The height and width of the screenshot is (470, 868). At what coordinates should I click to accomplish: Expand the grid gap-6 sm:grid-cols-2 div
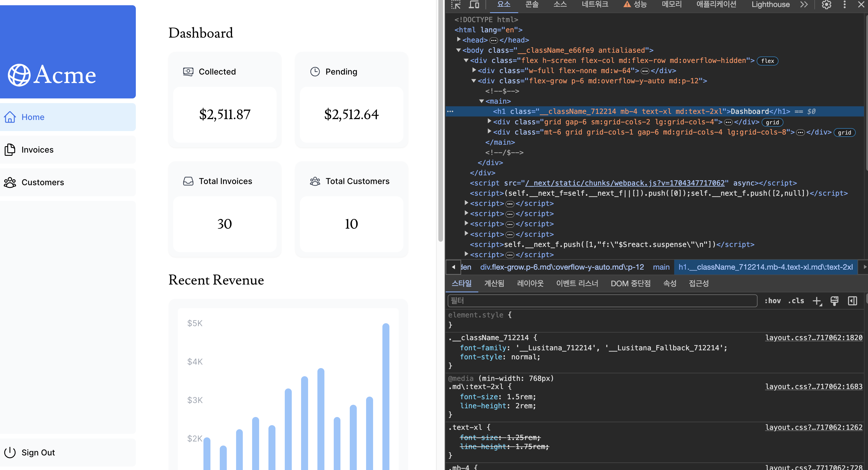(x=490, y=121)
